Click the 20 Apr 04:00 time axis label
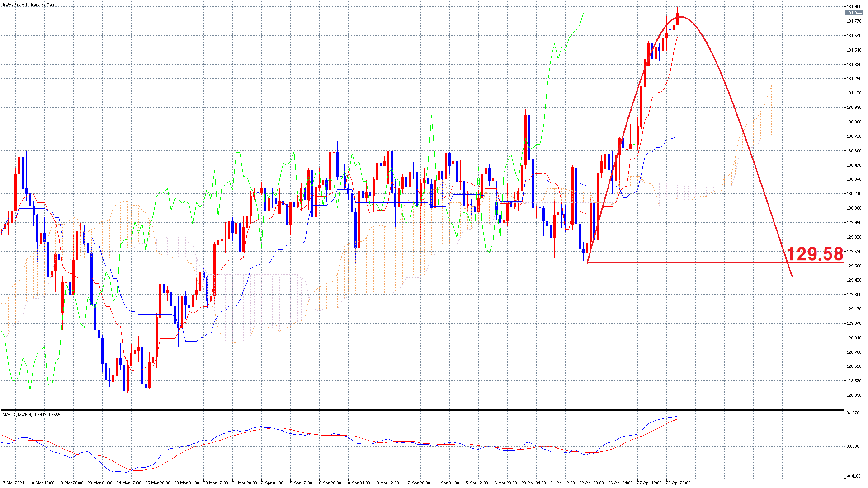Image resolution: width=868 pixels, height=488 pixels. [533, 483]
